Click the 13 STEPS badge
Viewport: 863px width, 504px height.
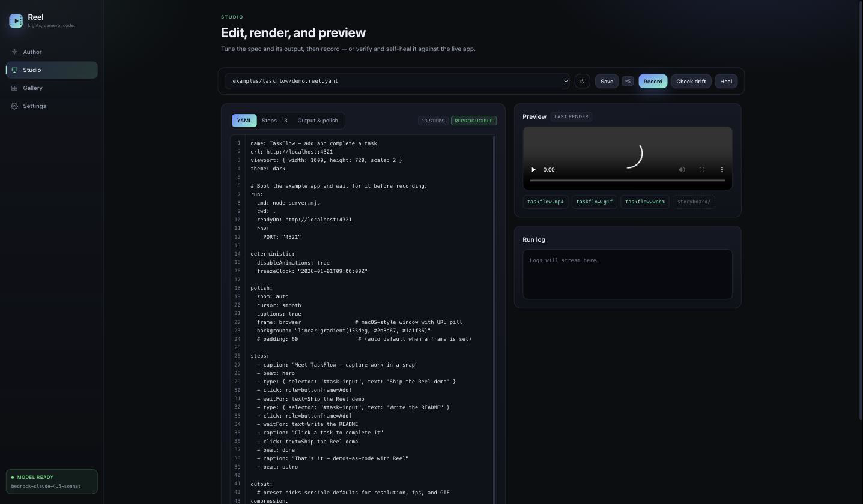click(433, 121)
